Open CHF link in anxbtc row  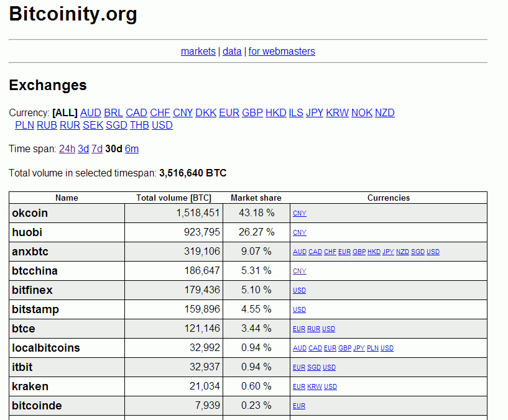pos(330,252)
